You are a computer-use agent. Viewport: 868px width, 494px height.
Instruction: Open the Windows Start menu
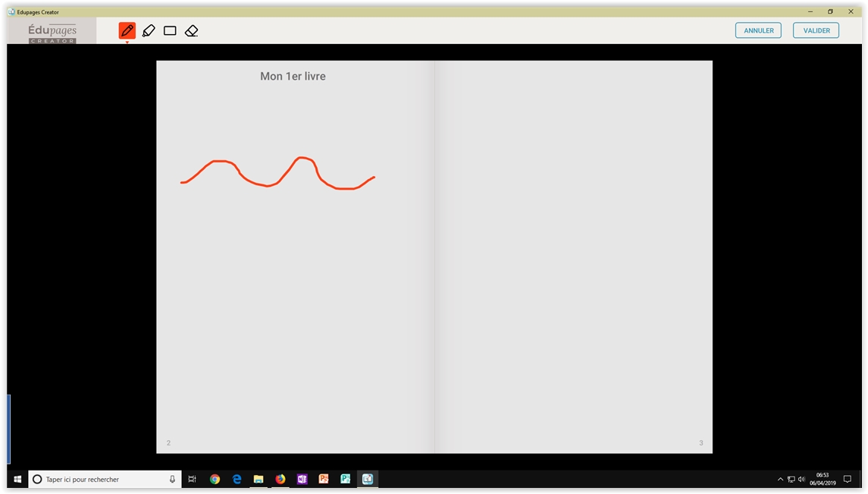(x=17, y=480)
